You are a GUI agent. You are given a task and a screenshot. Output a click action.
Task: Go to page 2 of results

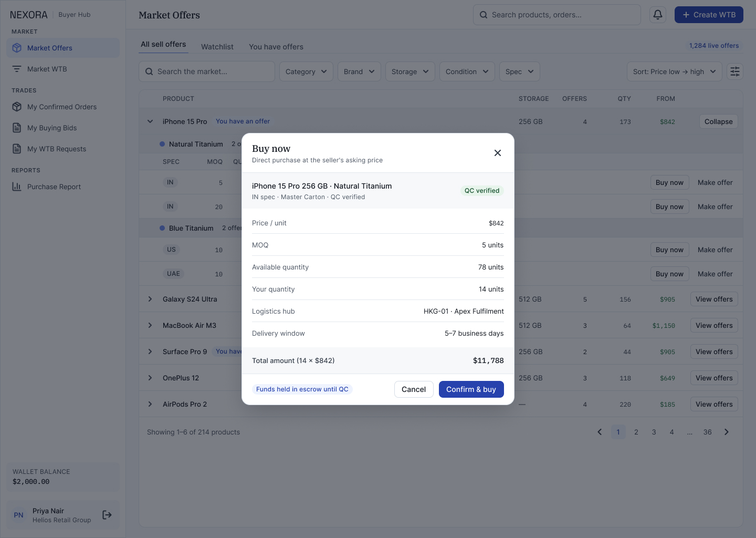636,432
